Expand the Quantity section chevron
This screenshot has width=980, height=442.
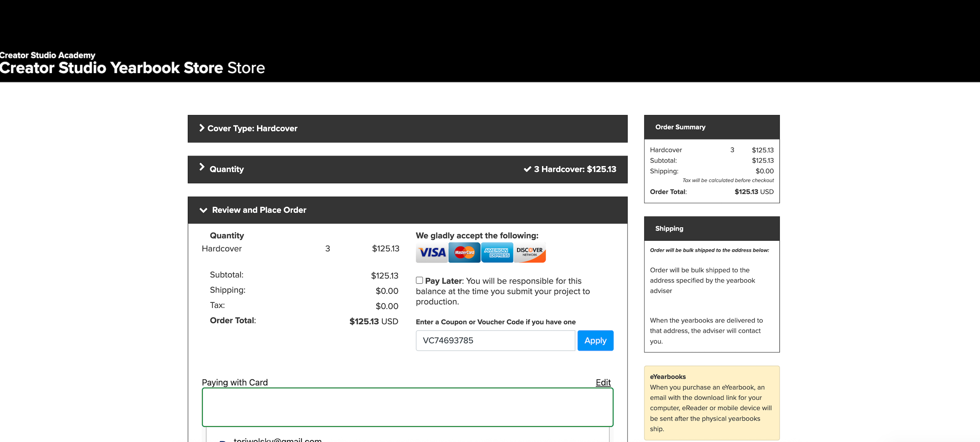(202, 167)
